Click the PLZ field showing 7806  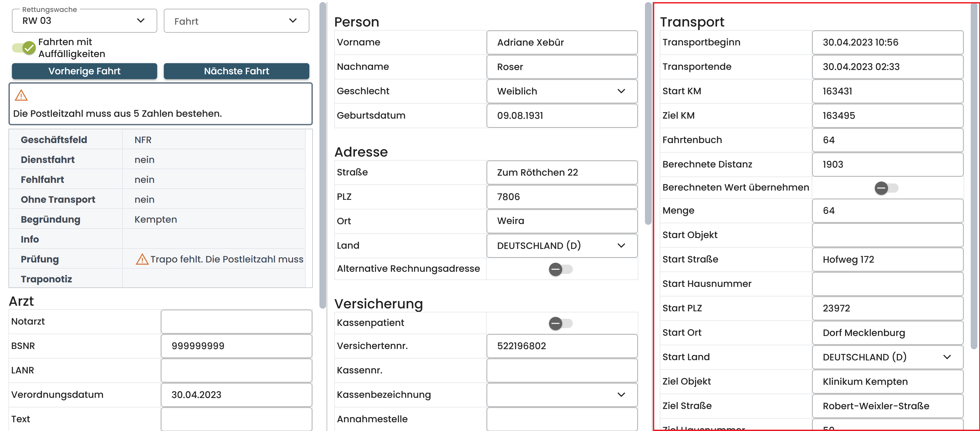tap(561, 197)
